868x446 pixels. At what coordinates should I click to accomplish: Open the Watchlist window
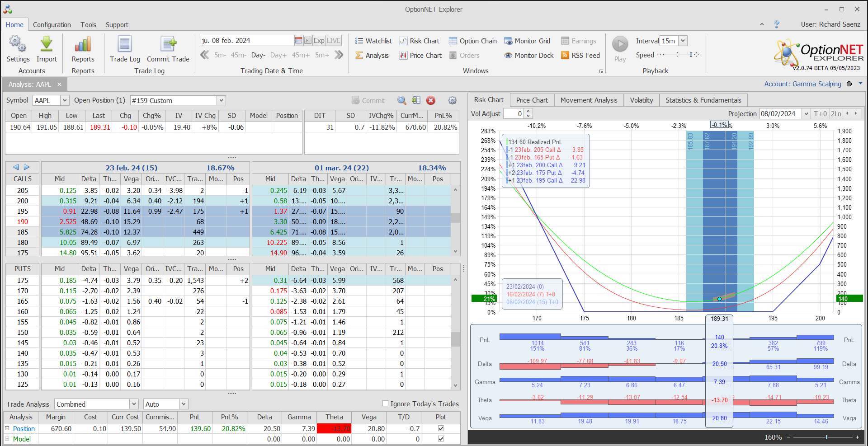(x=373, y=41)
